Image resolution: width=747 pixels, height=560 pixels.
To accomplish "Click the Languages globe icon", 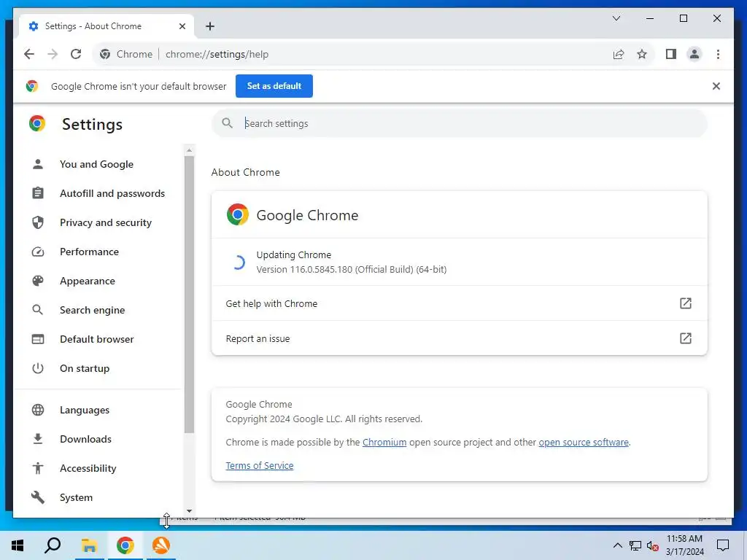I will click(x=38, y=410).
